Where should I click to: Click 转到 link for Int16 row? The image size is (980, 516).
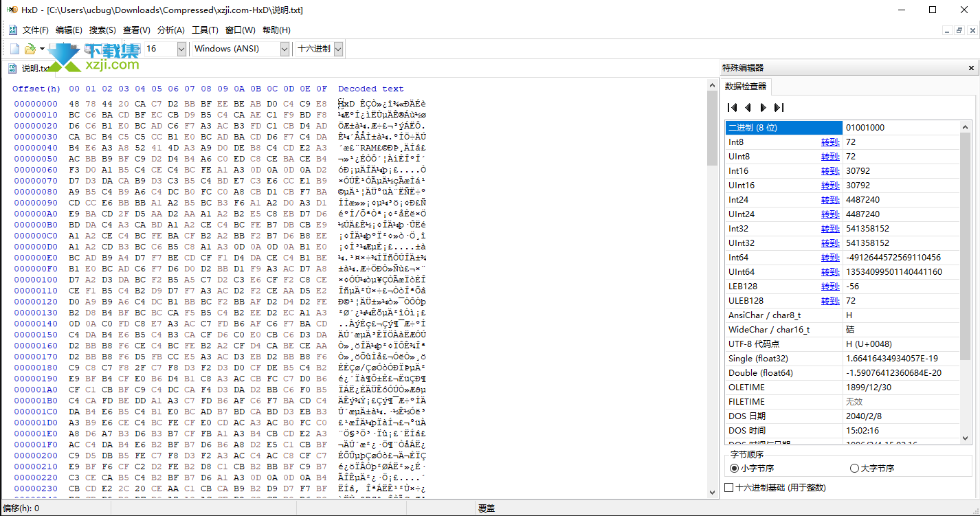coord(830,171)
